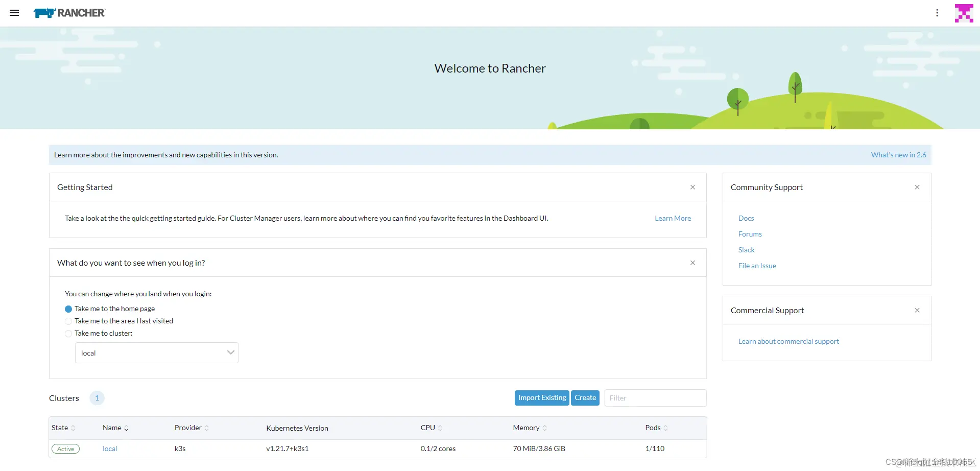The height and width of the screenshot is (471, 980).
Task: Open the 'local' cluster link in table
Action: 110,449
